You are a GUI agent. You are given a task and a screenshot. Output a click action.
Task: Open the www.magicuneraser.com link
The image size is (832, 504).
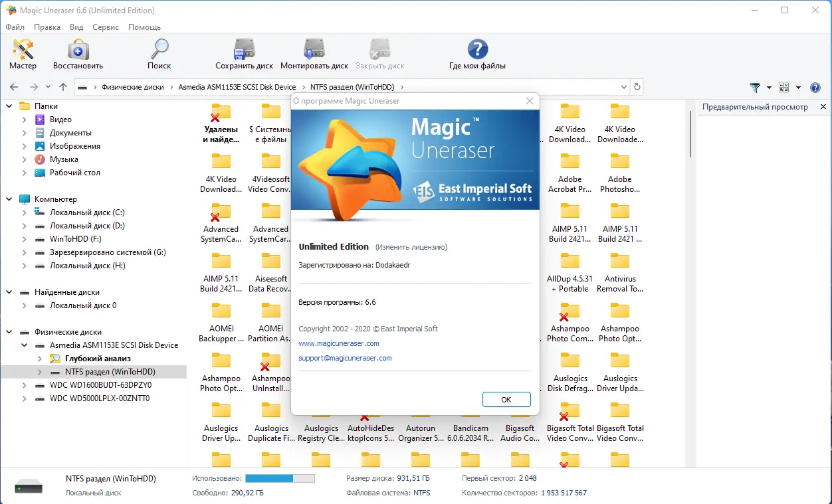339,343
